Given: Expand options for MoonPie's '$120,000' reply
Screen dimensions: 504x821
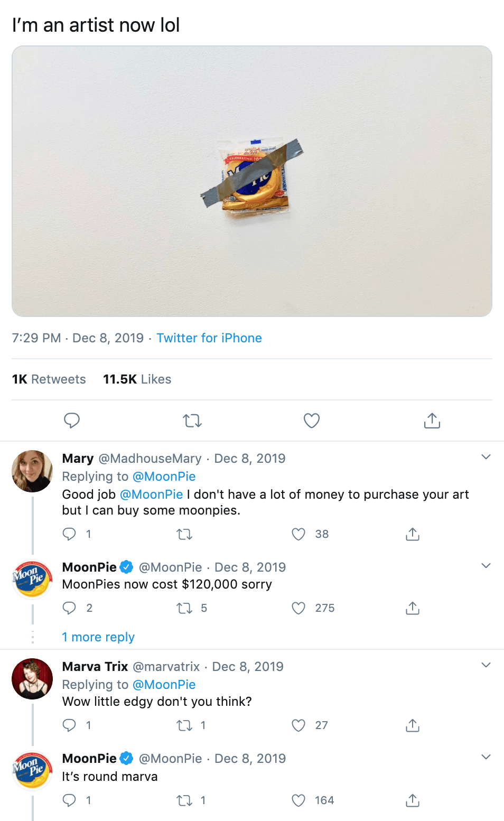Looking at the screenshot, I should point(486,566).
